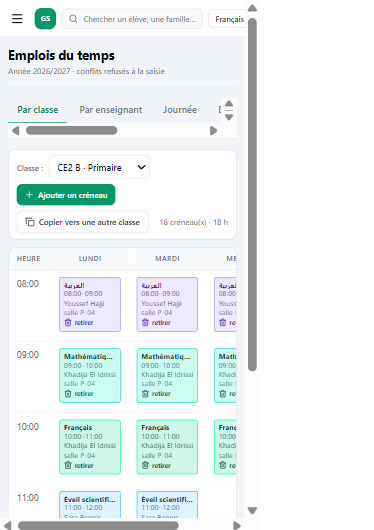
Task: Click retirer on Lundi 10:00 Français
Action: pyautogui.click(x=84, y=465)
